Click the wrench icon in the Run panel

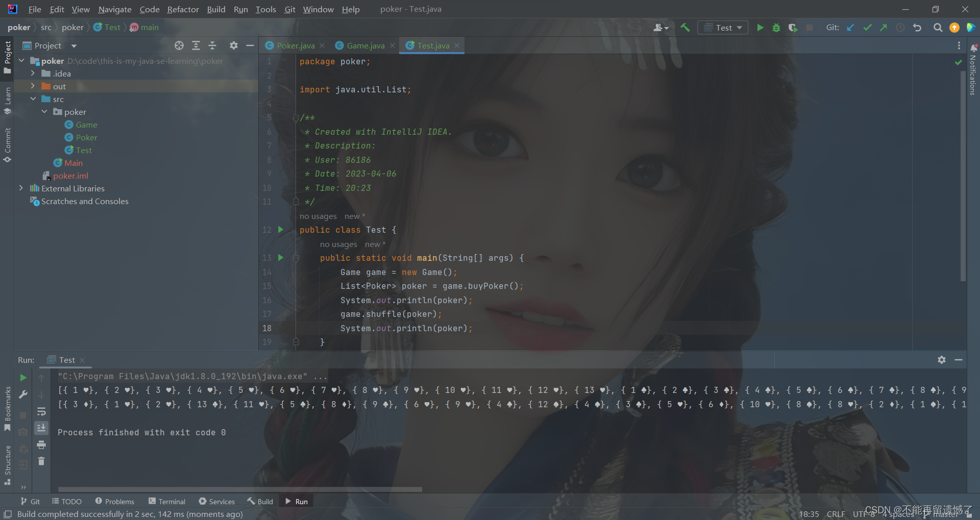tap(23, 394)
